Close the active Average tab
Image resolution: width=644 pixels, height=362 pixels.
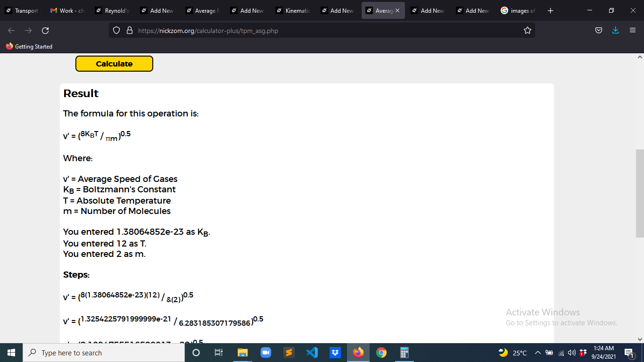(397, 10)
